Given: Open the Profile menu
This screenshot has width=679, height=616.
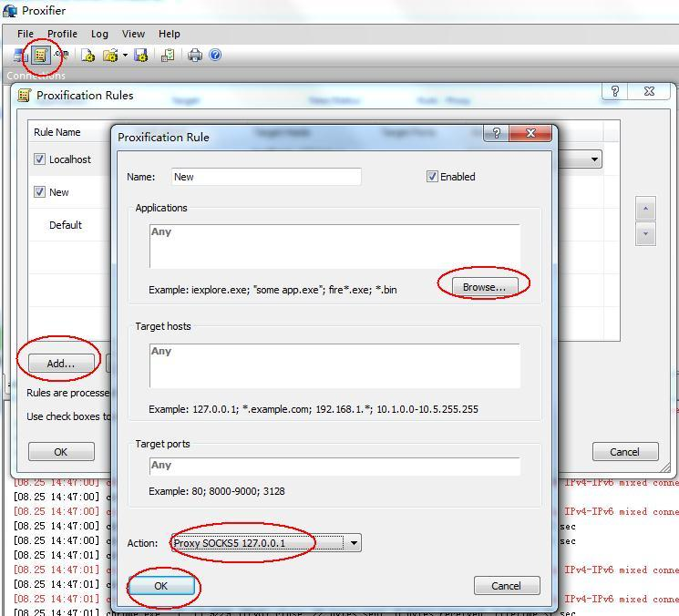Looking at the screenshot, I should click(62, 34).
